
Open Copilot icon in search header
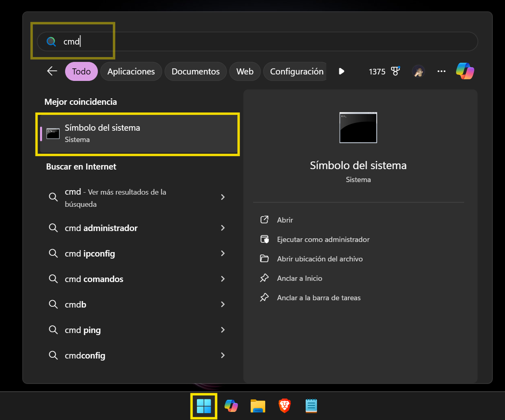click(465, 71)
